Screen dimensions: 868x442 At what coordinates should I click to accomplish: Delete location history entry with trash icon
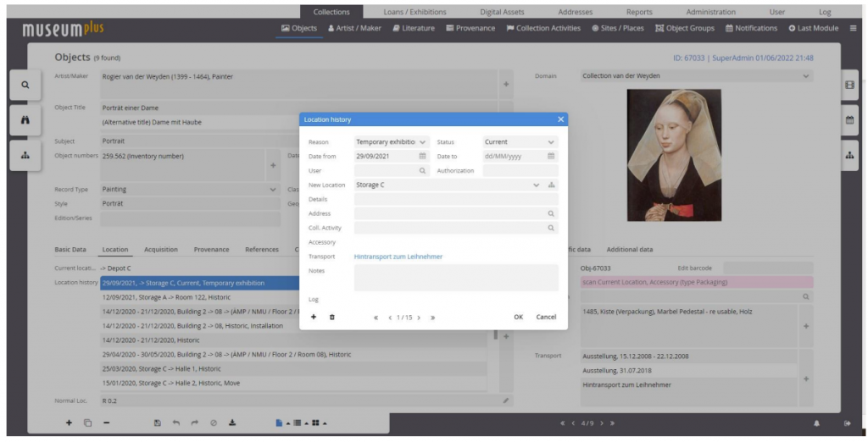coord(331,317)
